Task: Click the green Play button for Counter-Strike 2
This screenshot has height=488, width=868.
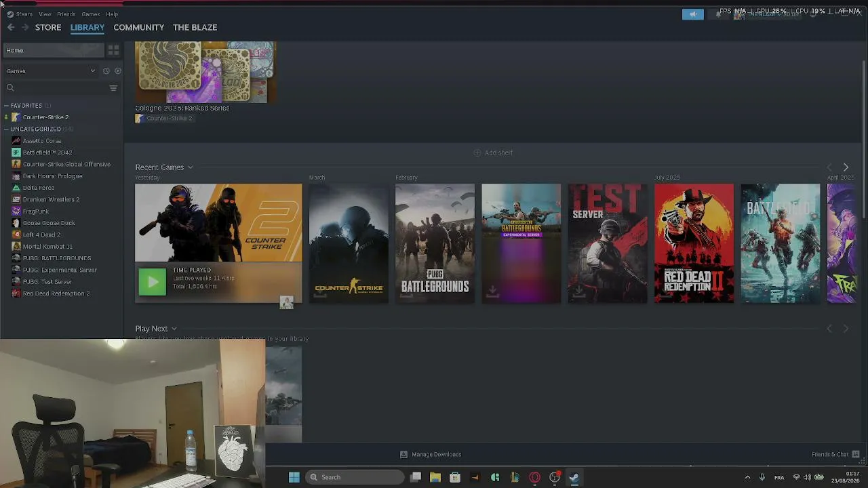Action: pos(152,282)
